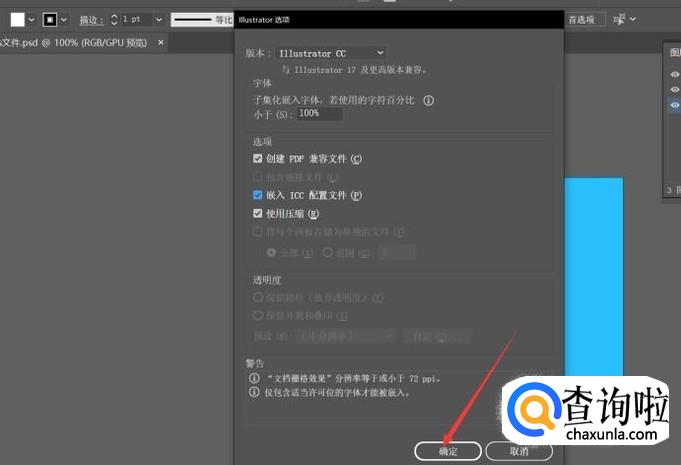The width and height of the screenshot is (681, 465).
Task: Click the 取消 button
Action: [519, 452]
